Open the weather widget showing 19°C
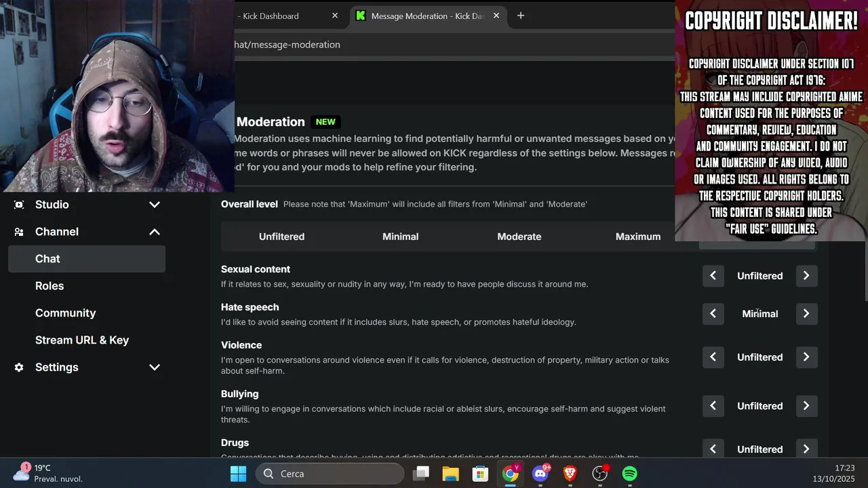 pos(49,473)
